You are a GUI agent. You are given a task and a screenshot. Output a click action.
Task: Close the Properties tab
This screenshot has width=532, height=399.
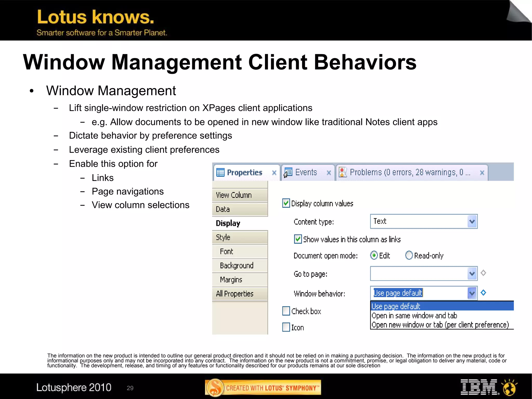coord(274,173)
